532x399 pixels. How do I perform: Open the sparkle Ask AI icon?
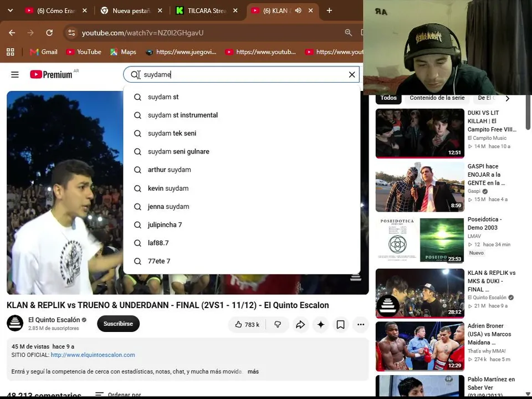pos(321,325)
